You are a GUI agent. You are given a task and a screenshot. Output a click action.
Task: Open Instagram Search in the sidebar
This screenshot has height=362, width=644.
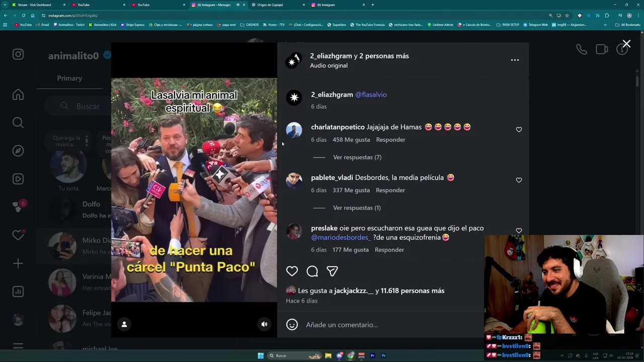pos(18,123)
